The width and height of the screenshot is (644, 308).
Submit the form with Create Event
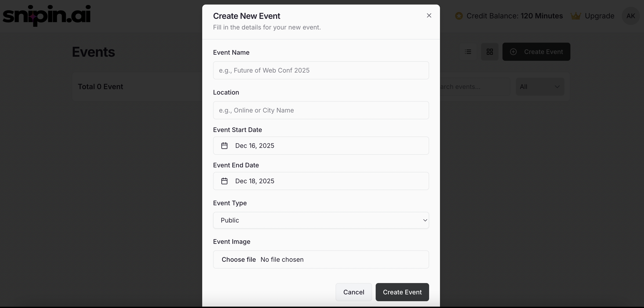click(x=402, y=292)
